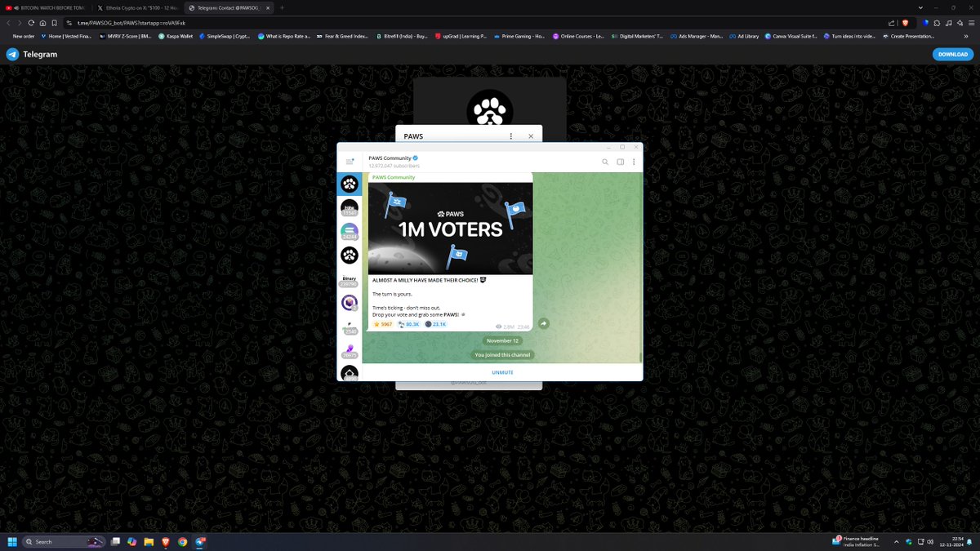Open the Finance headline news widget
Viewport: 980px width, 551px height.
tap(856, 541)
